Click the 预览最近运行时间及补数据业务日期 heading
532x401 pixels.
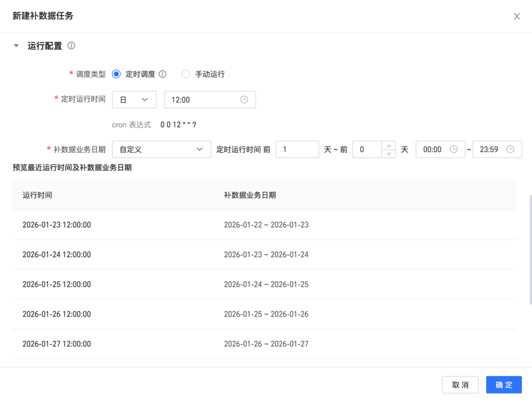pos(72,168)
